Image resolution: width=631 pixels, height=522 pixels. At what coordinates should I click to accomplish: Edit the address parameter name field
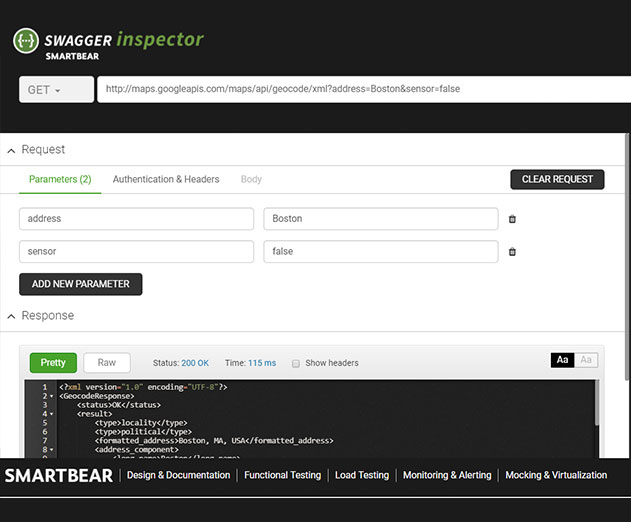click(136, 219)
